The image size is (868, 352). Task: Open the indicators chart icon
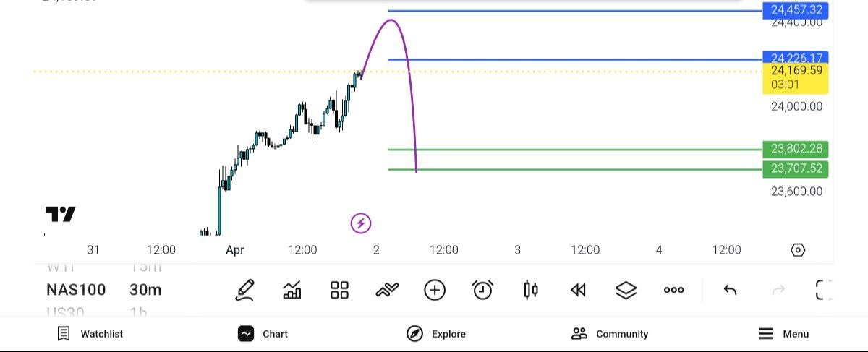292,290
